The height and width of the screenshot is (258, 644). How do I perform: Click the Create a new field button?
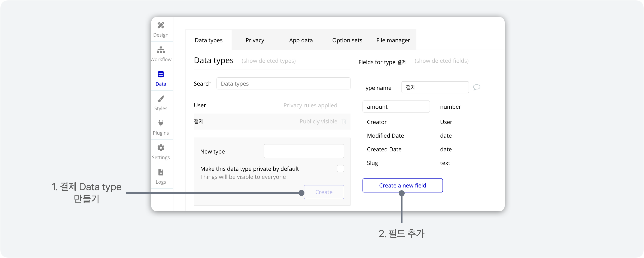point(402,185)
